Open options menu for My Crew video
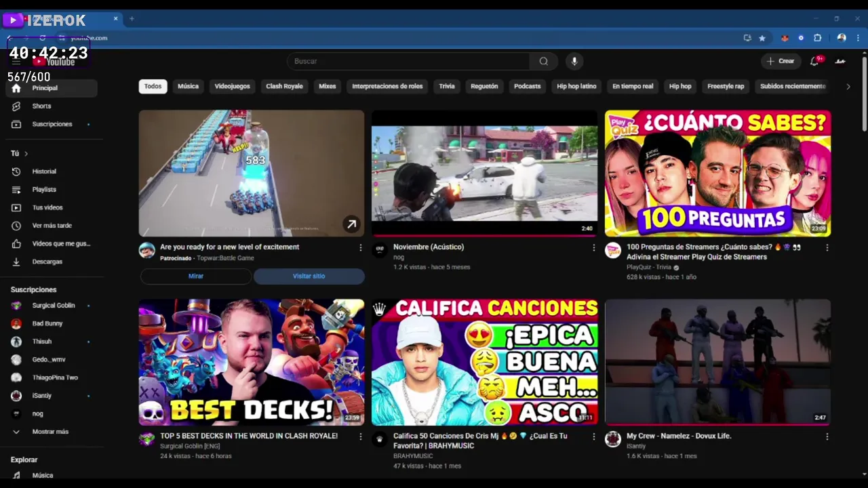Screen dimensions: 868x488 point(827,437)
